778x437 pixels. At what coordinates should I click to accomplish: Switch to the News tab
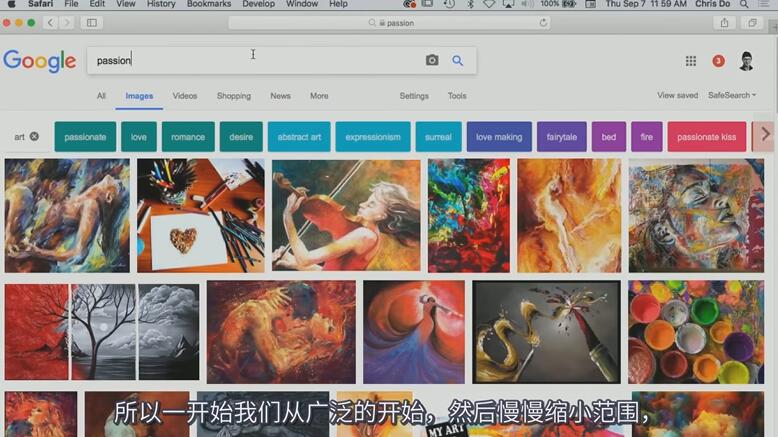(280, 96)
